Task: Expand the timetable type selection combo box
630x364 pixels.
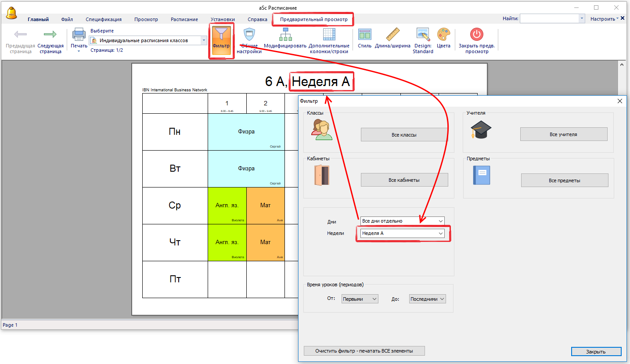Action: point(204,40)
